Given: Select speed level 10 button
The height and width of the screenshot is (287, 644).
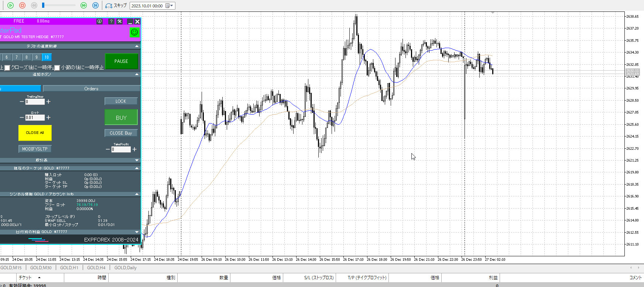Looking at the screenshot, I should click(47, 57).
